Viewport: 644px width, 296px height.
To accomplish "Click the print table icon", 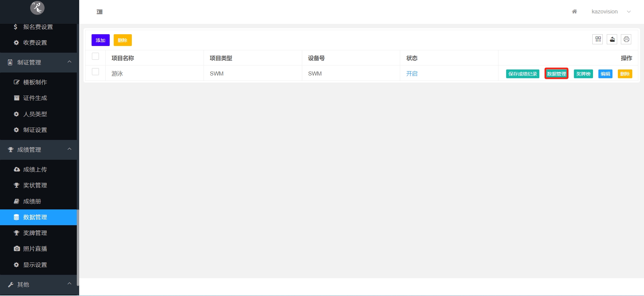I will click(626, 40).
